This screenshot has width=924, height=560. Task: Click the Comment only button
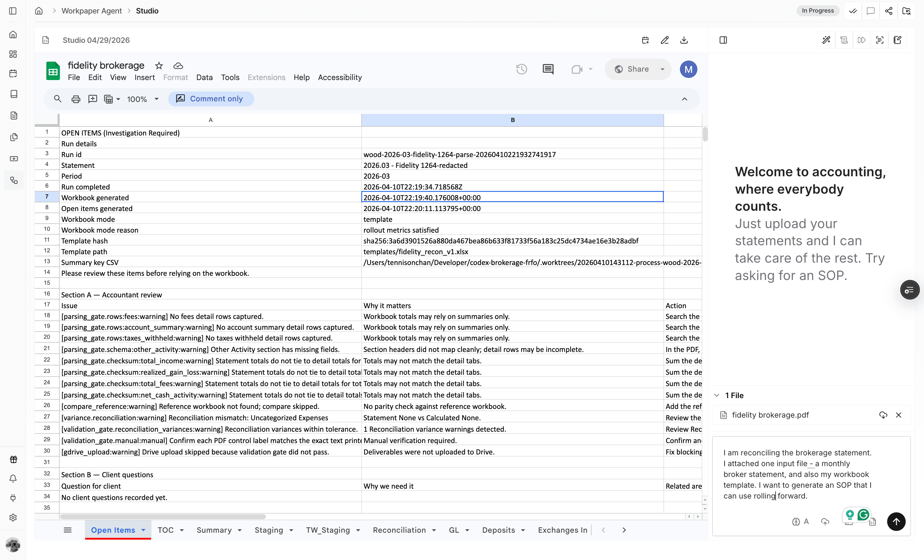click(211, 99)
